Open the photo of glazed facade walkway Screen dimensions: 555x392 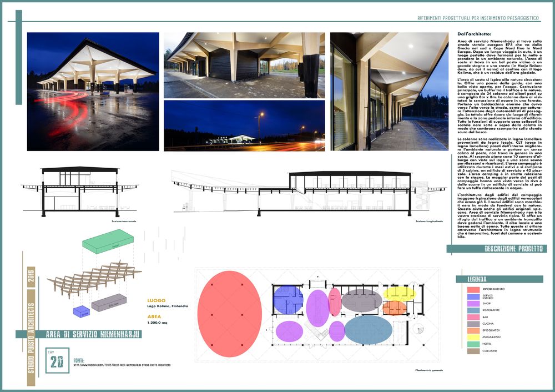coord(390,92)
